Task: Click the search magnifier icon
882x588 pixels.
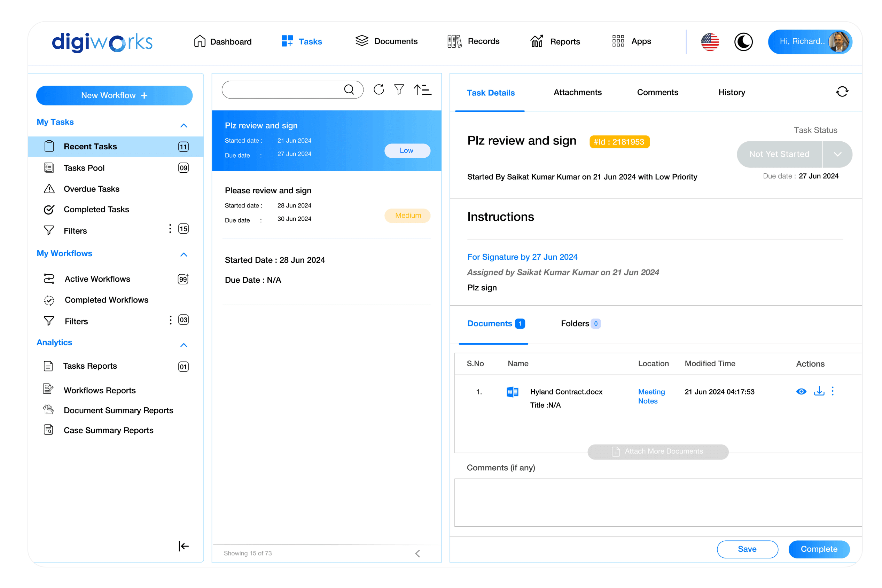Action: pyautogui.click(x=349, y=89)
